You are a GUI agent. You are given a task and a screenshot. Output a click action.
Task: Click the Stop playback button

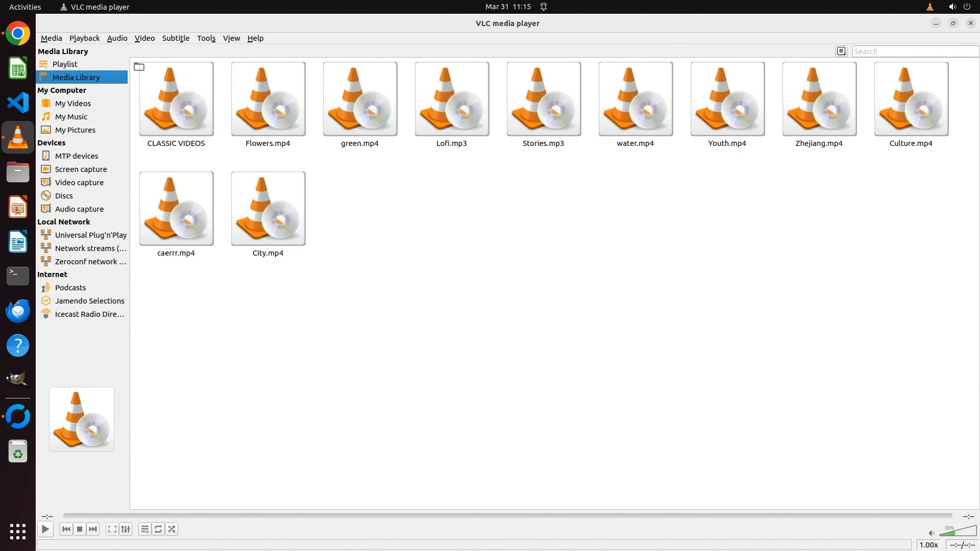[x=80, y=529]
